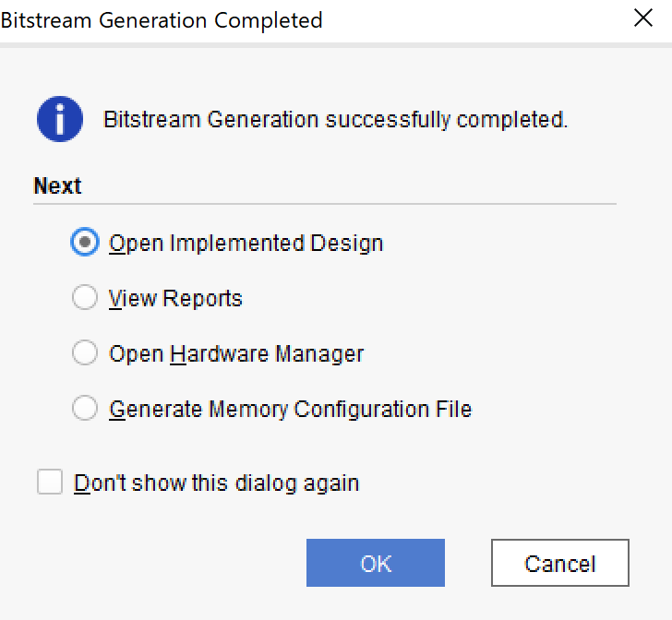Image resolution: width=672 pixels, height=620 pixels.
Task: Click the View Reports label text
Action: tap(175, 298)
